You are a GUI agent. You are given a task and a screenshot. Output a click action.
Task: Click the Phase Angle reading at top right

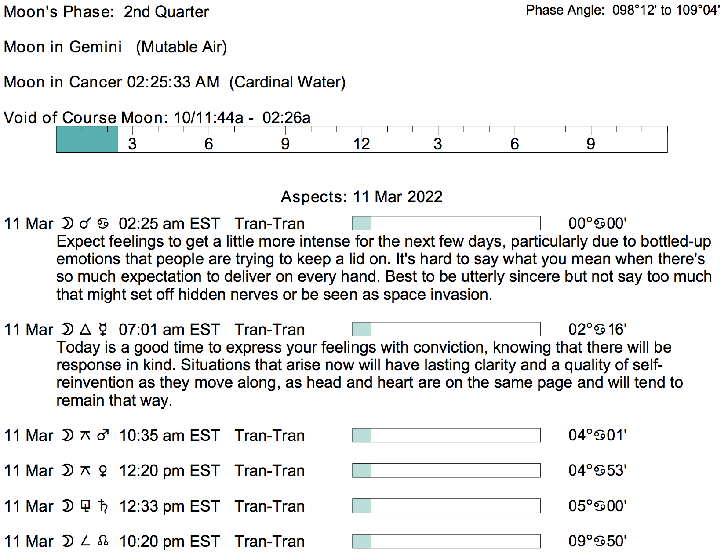pos(622,10)
